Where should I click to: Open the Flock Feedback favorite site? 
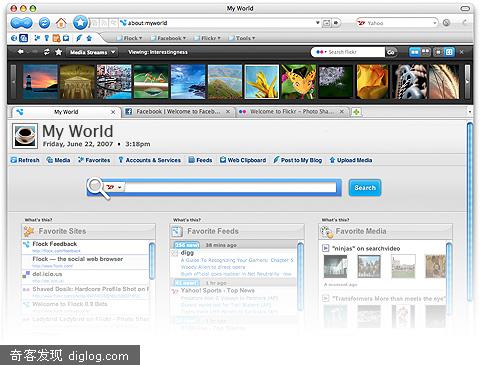pyautogui.click(x=55, y=244)
